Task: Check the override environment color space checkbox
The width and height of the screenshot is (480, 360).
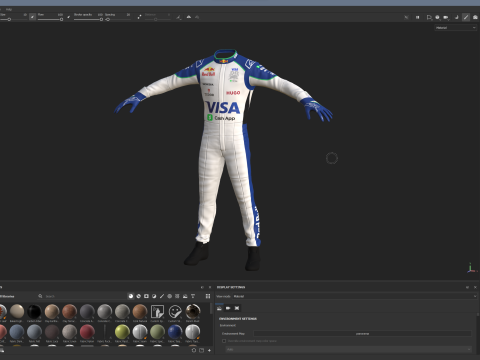Action: tap(224, 341)
